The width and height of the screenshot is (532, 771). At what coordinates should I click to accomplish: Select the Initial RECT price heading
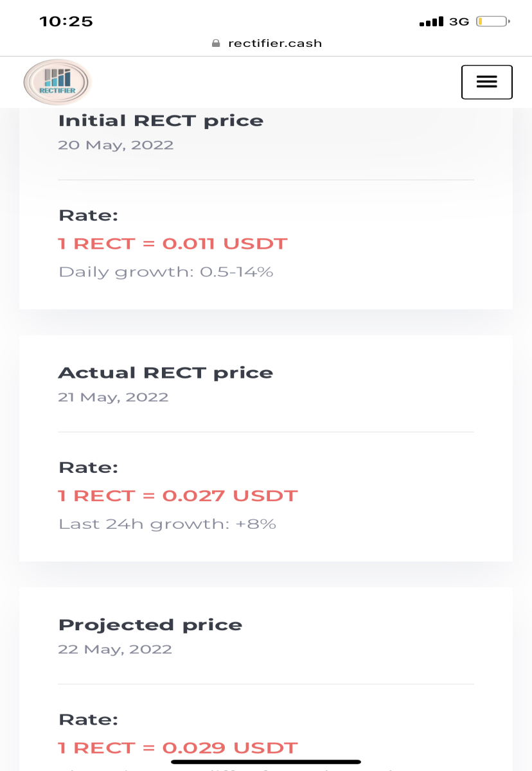tap(161, 121)
